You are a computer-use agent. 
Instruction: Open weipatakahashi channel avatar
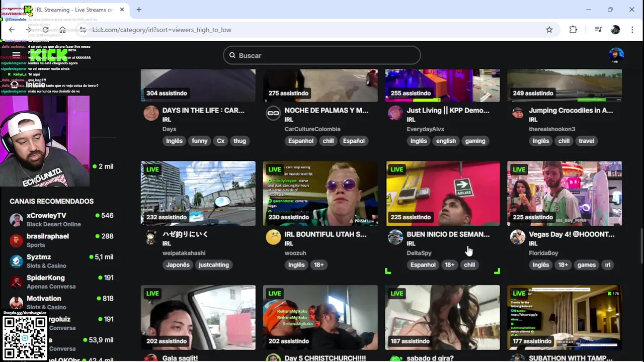coord(151,237)
